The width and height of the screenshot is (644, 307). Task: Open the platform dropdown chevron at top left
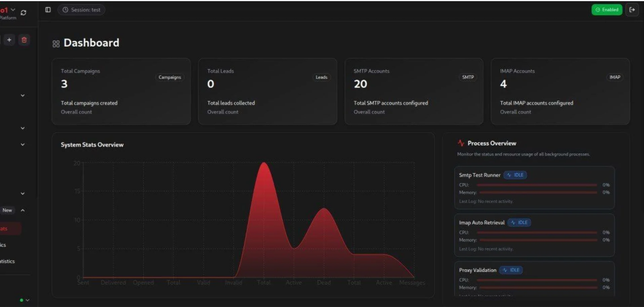[x=13, y=9]
